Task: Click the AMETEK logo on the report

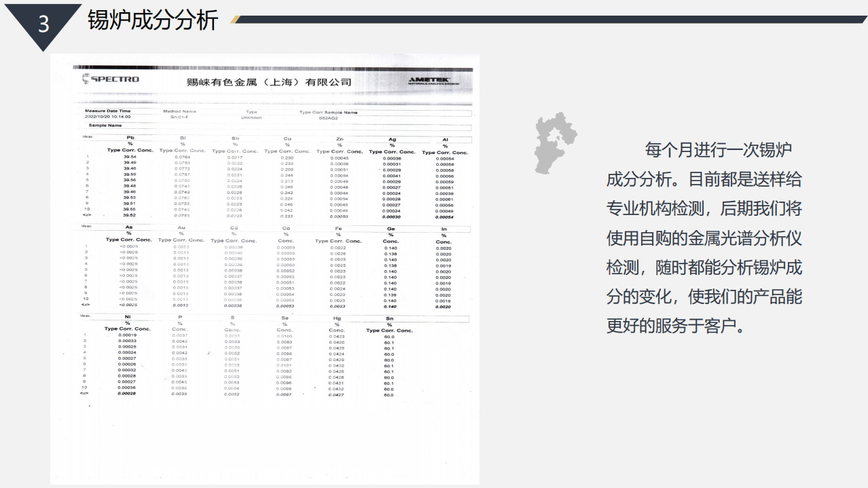Action: click(429, 80)
